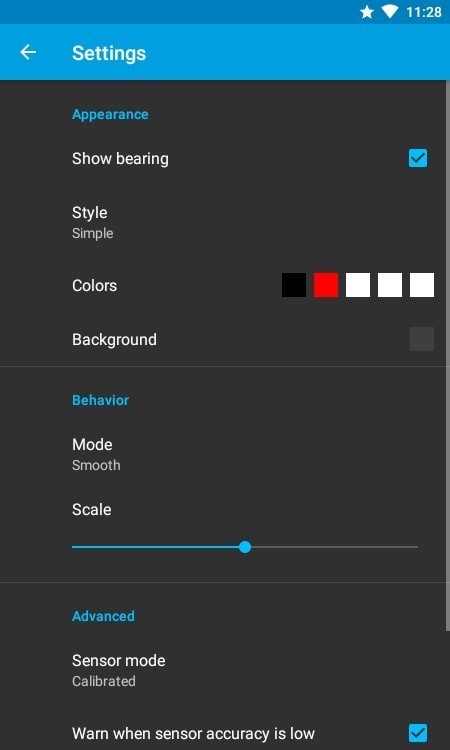Tap the Background setting label
Screen dimensions: 450x750
pyautogui.click(x=114, y=339)
